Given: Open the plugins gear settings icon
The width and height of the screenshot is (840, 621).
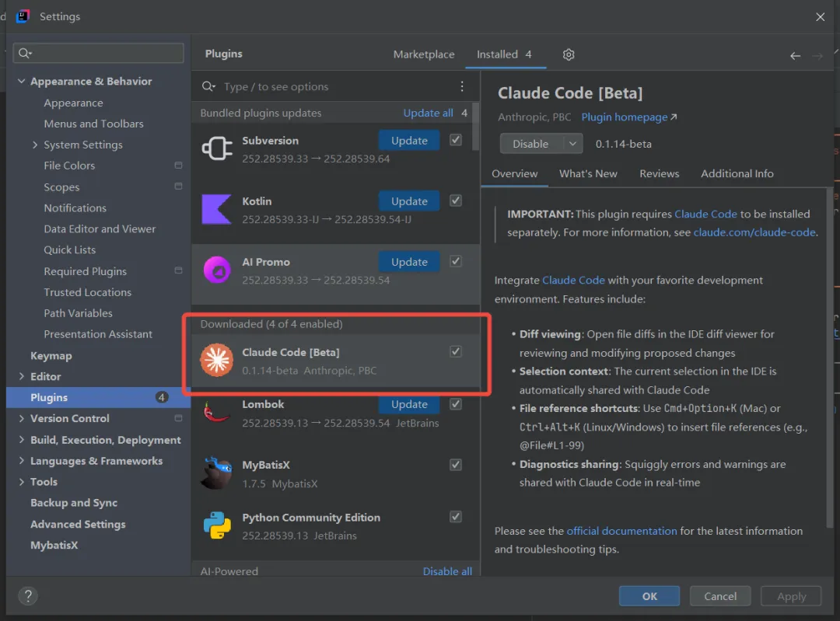Looking at the screenshot, I should coord(569,54).
